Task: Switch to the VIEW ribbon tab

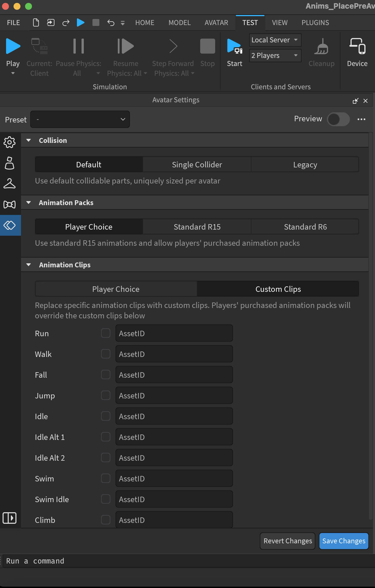Action: click(x=280, y=23)
